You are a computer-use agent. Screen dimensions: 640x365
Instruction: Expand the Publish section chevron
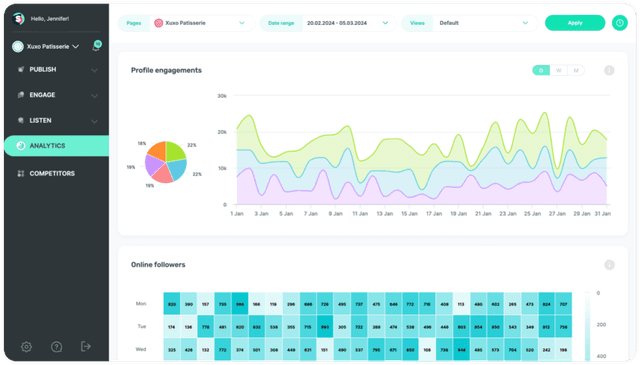click(94, 70)
